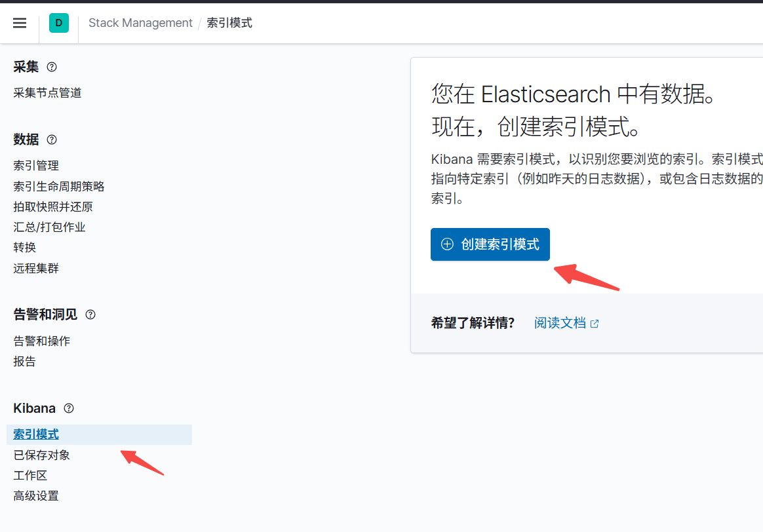
Task: Open 拍取快照并还原 in the sidebar
Action: tap(53, 206)
